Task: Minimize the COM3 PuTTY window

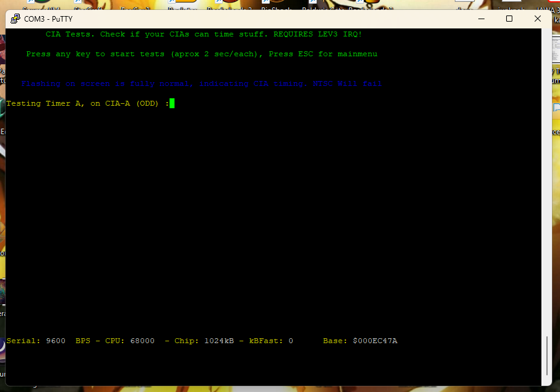Action: tap(481, 19)
